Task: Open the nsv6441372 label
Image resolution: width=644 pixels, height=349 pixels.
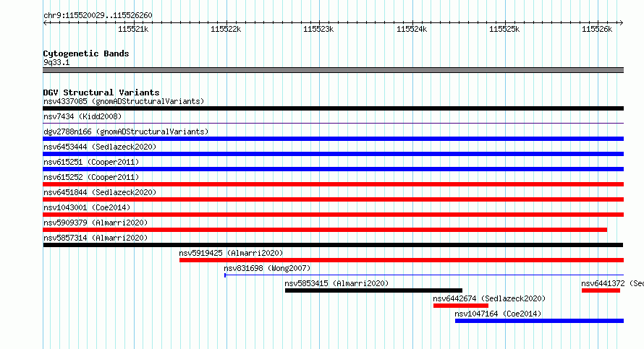Action: click(x=612, y=283)
